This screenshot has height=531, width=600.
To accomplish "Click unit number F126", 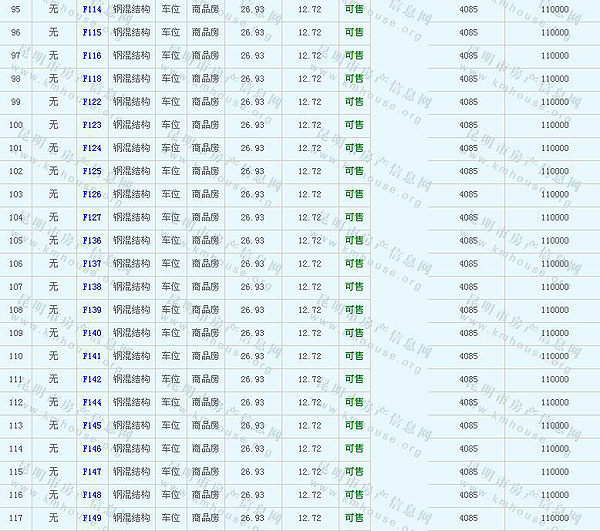I will 92,194.
